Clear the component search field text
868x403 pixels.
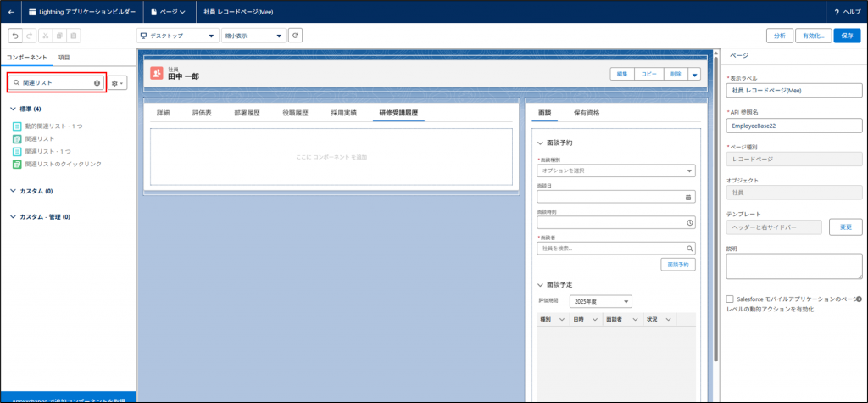click(97, 83)
